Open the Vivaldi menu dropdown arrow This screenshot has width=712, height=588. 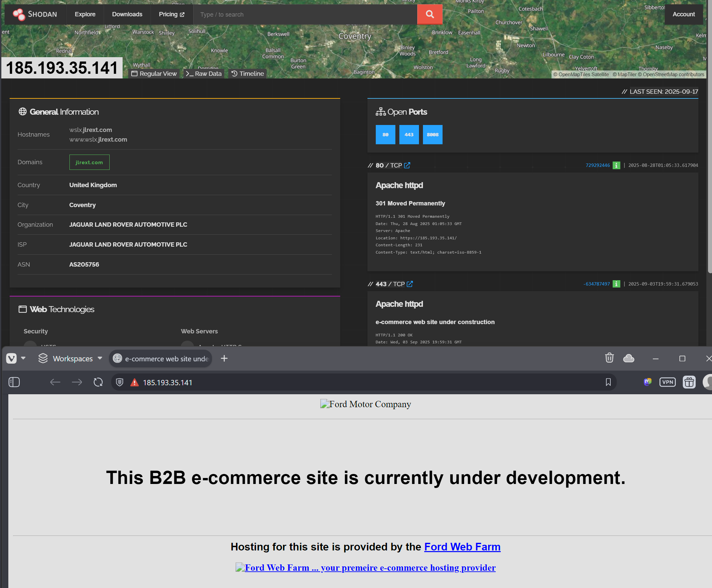point(23,358)
